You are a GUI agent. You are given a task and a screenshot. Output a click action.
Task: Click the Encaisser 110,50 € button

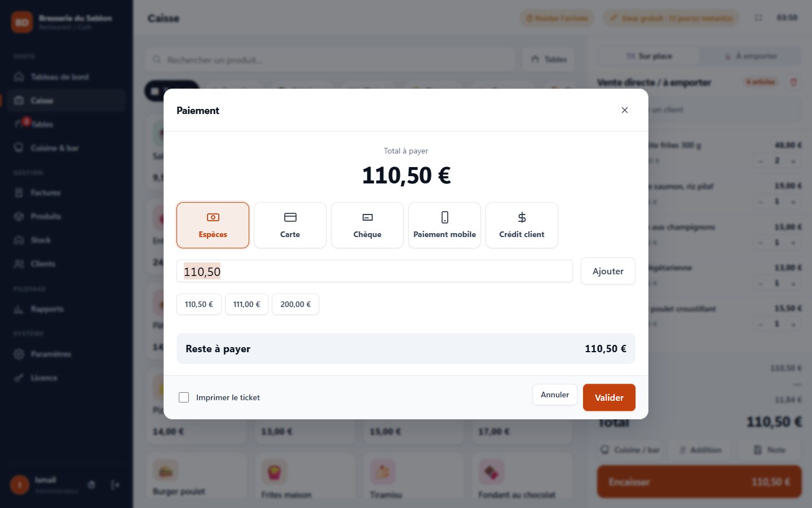click(699, 481)
